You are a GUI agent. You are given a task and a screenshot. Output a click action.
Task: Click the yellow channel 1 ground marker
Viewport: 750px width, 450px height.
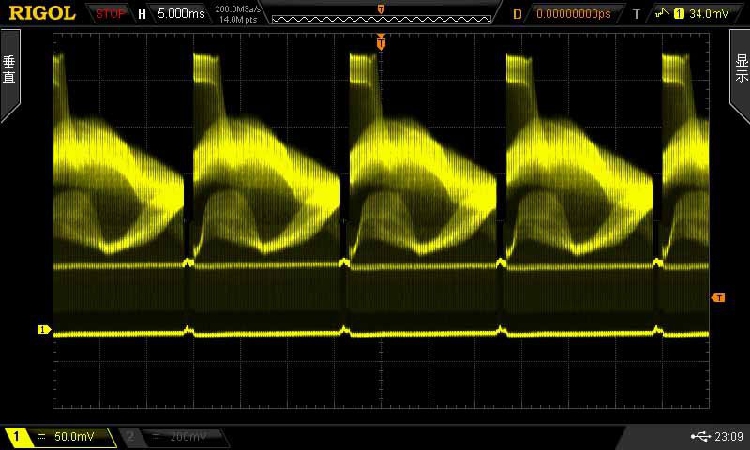pos(43,329)
